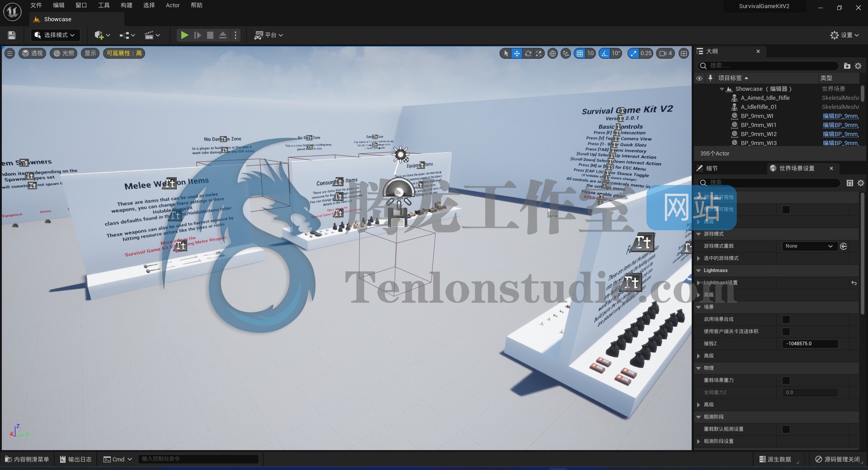Image resolution: width=868 pixels, height=470 pixels.
Task: Open world settings property matrix table icon
Action: tap(850, 183)
